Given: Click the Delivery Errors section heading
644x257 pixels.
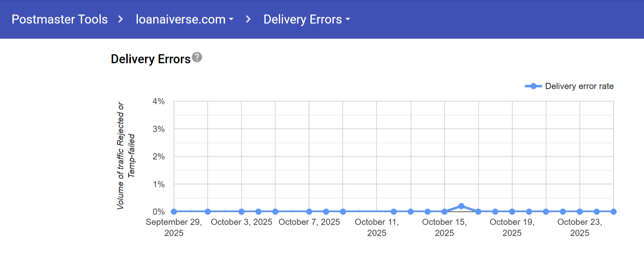Looking at the screenshot, I should tap(151, 59).
